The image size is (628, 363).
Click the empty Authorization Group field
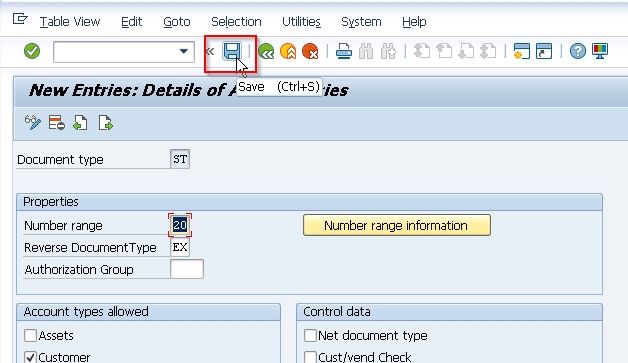187,269
